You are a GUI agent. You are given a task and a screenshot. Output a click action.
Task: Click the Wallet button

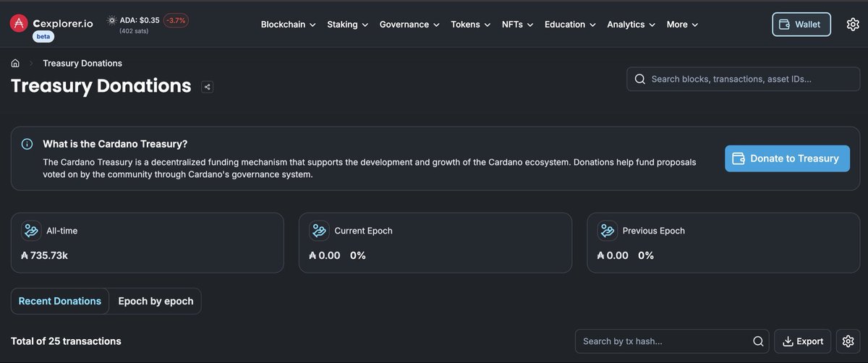click(801, 25)
